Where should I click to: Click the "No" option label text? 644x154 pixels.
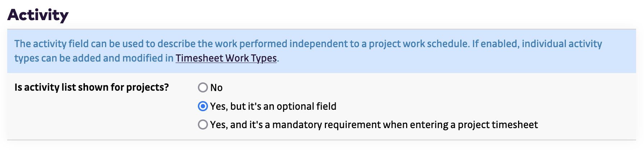point(216,87)
